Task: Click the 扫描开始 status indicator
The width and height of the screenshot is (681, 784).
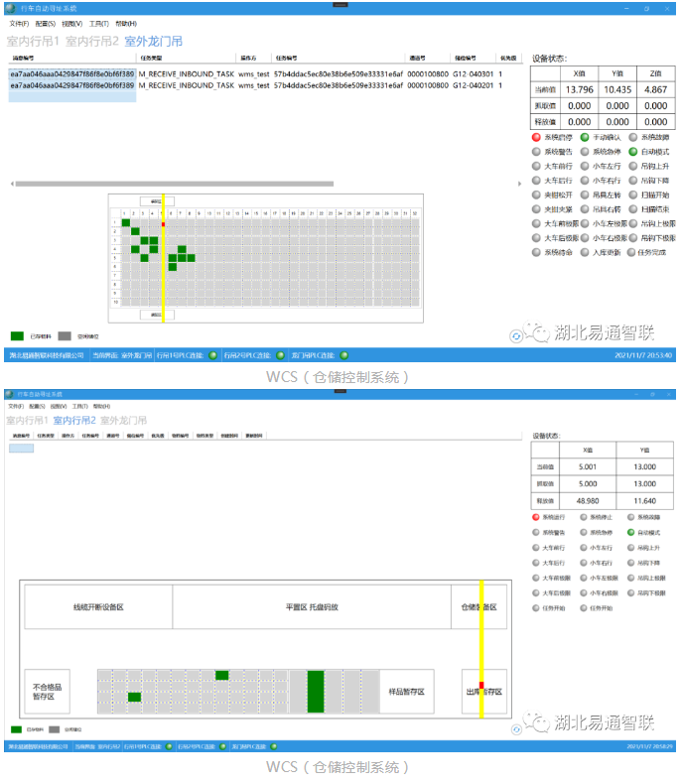Action: coord(632,196)
